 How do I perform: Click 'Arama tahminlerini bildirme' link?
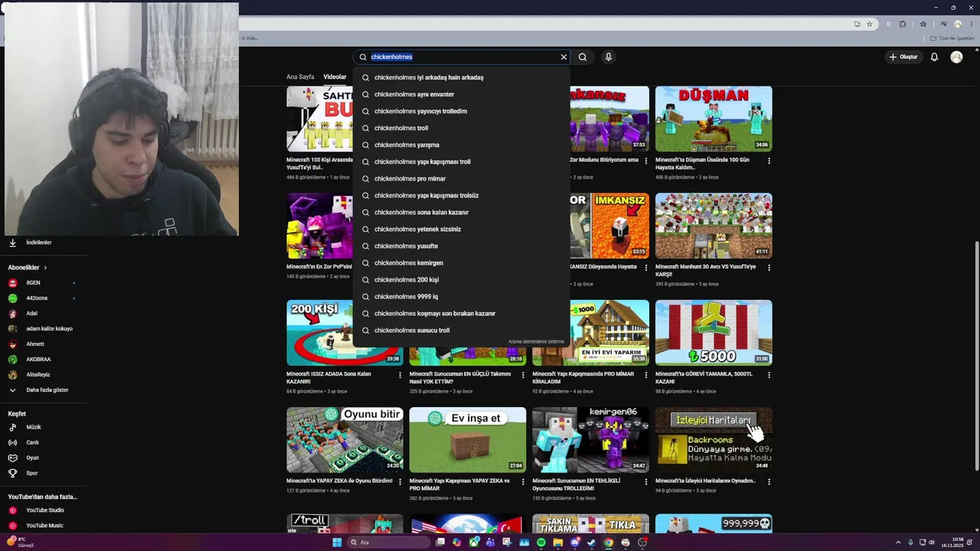coord(536,341)
